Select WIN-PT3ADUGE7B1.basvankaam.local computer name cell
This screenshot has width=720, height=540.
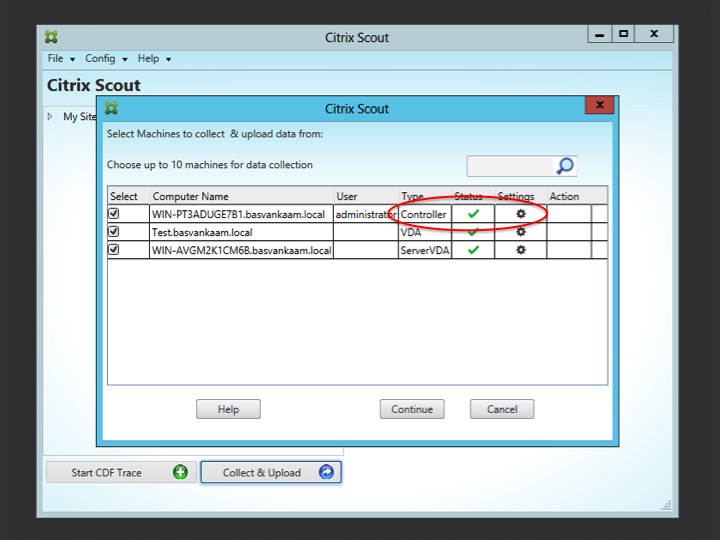tap(242, 214)
